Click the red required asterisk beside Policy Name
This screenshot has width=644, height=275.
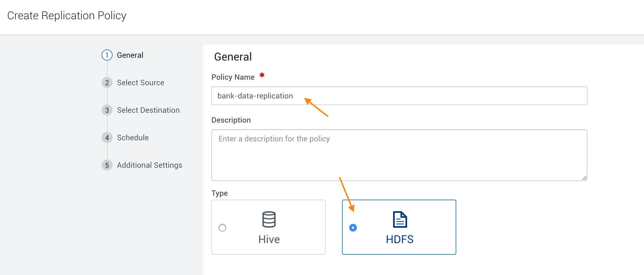[262, 75]
